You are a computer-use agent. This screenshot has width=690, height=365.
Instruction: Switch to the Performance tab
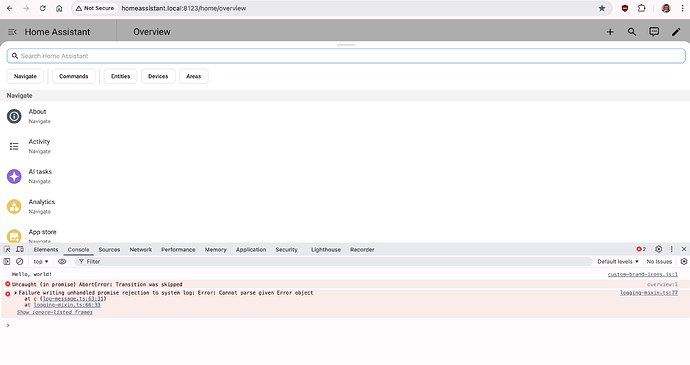coord(178,250)
